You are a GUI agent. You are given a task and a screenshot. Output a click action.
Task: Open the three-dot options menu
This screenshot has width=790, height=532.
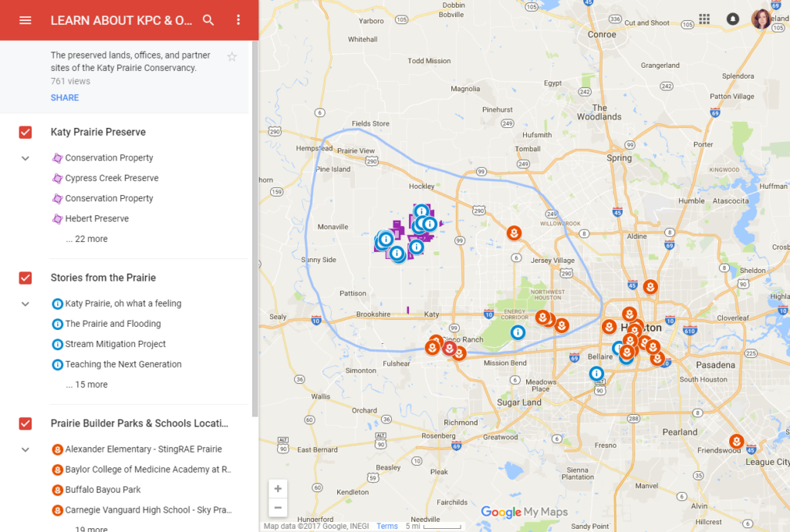238,20
